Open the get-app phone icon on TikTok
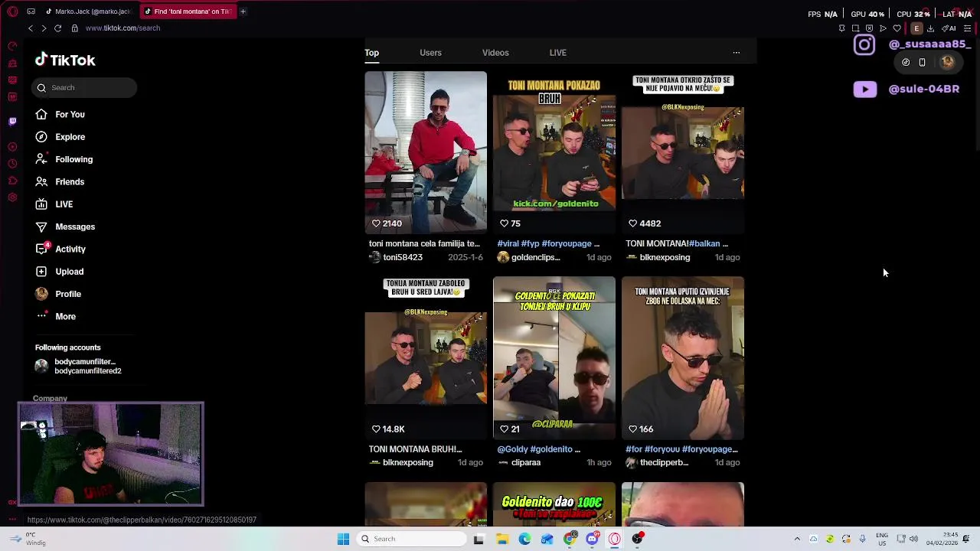 [x=922, y=63]
